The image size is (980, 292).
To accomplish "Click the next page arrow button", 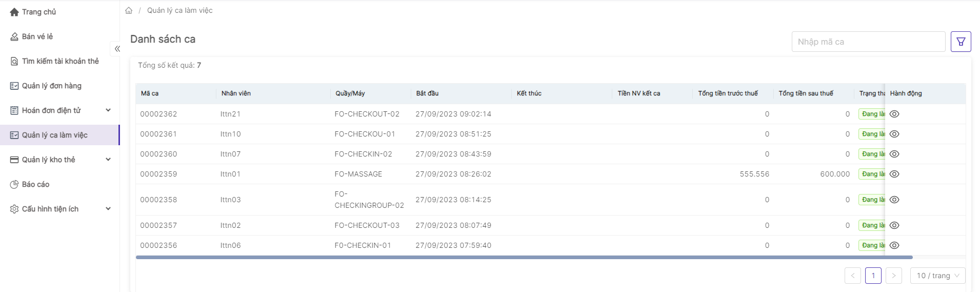I will (893, 276).
